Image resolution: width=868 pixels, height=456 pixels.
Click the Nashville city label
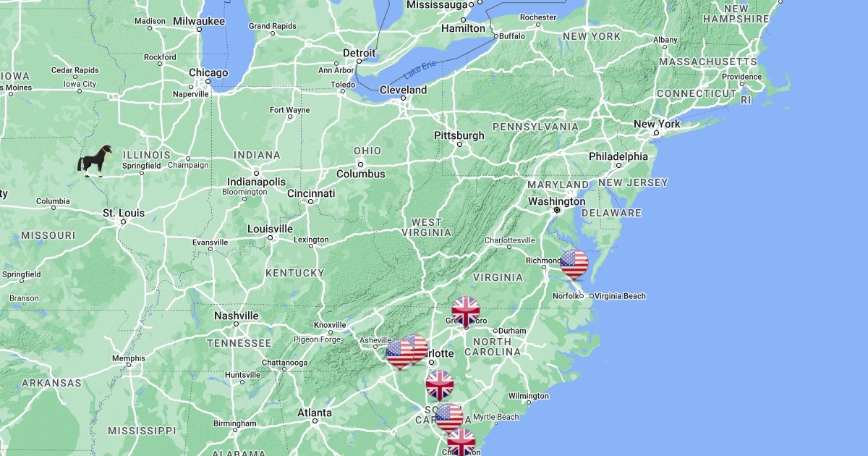pos(236,316)
